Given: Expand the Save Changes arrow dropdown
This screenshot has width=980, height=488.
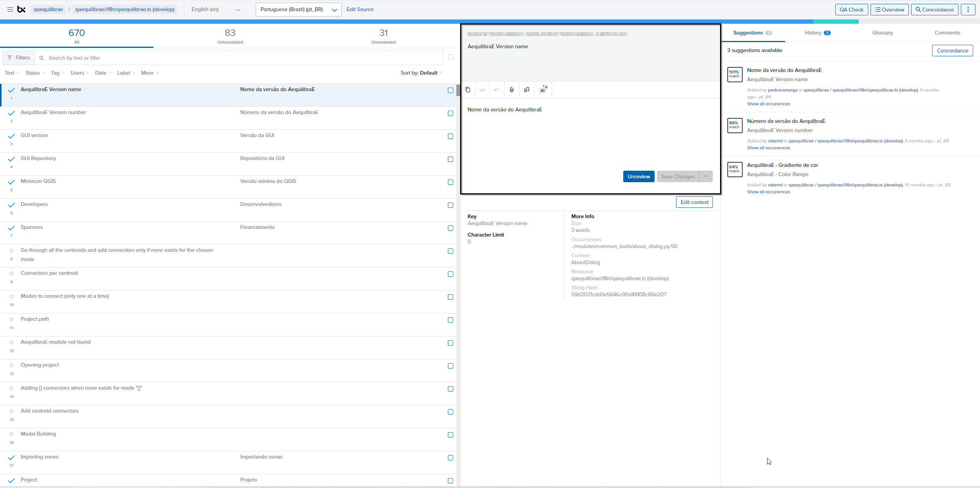Looking at the screenshot, I should 706,176.
